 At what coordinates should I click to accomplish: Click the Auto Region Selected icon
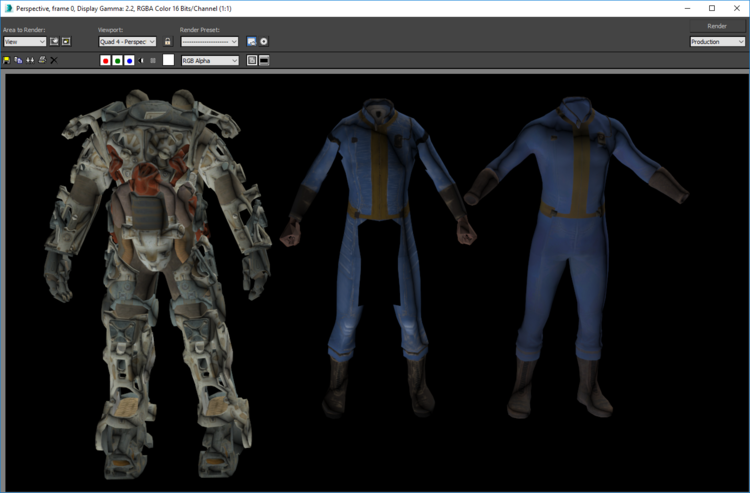click(66, 42)
